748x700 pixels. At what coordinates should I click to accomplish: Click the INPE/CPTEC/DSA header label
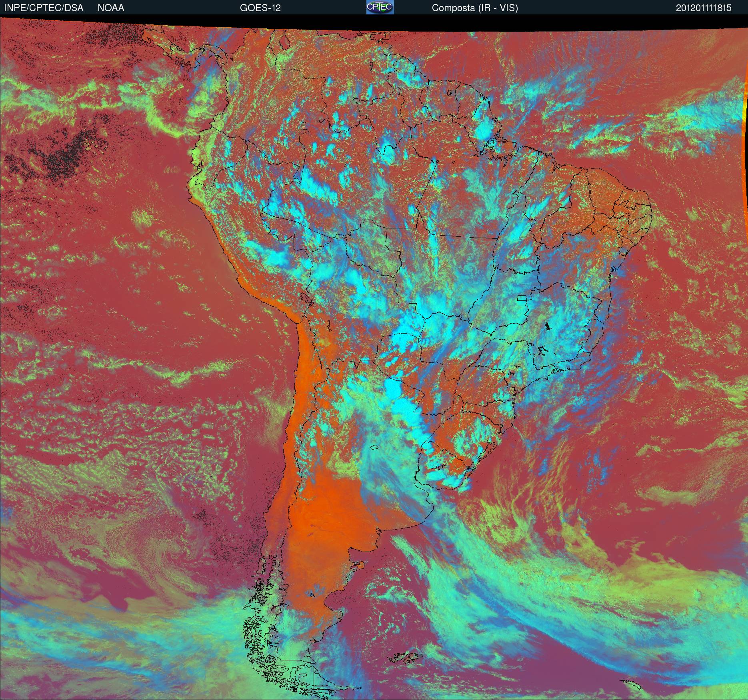(x=44, y=8)
